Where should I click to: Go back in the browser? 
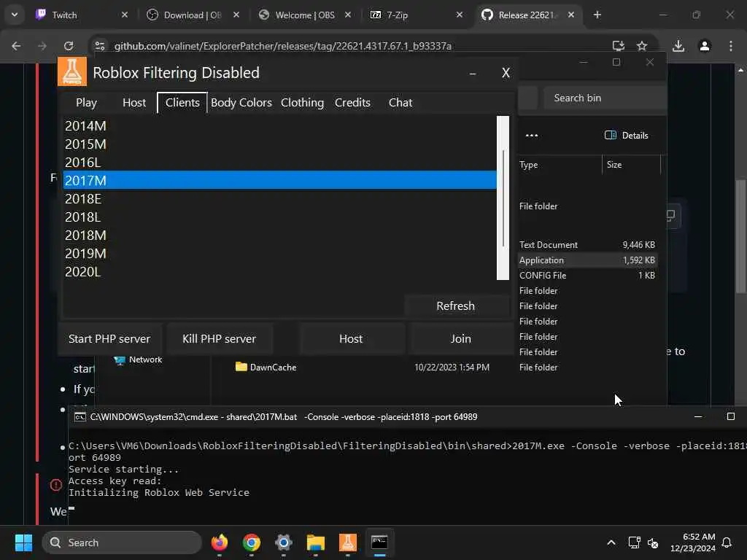[16, 46]
